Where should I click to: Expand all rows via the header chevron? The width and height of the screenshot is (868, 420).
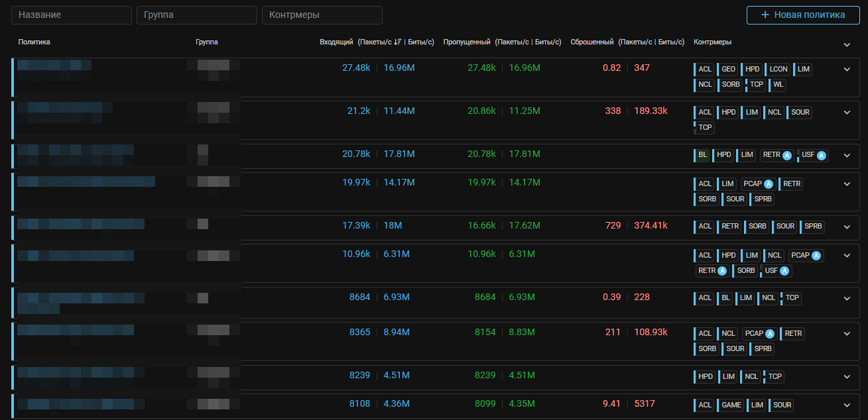847,44
